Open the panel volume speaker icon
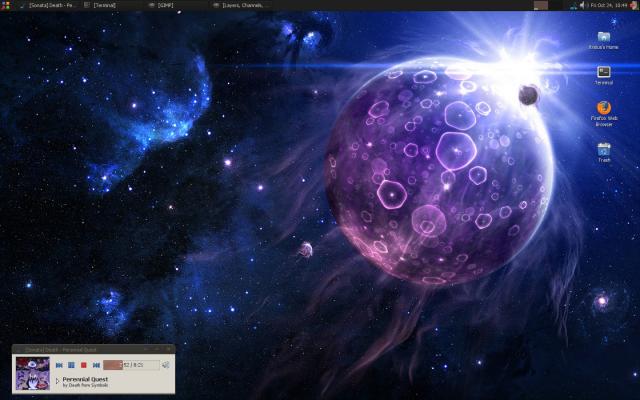The height and width of the screenshot is (400, 640). tap(582, 5)
